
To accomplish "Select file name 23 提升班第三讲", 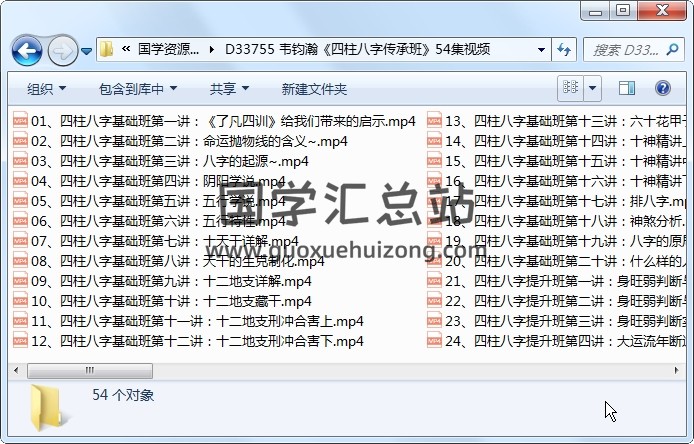I will (565, 321).
